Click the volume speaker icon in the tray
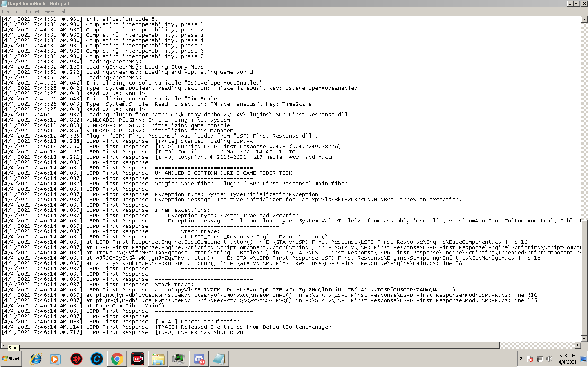Image resolution: width=588 pixels, height=367 pixels. coord(549,359)
